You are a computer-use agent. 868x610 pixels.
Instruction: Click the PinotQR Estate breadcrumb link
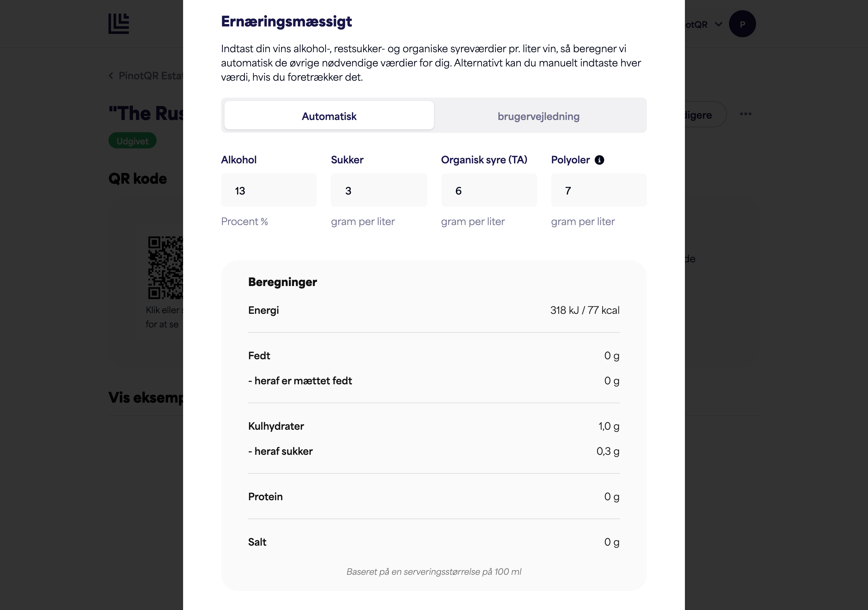click(151, 76)
